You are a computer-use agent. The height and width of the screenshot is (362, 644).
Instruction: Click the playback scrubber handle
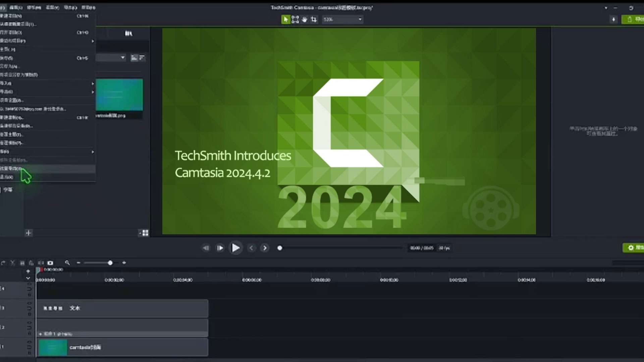[x=280, y=248]
